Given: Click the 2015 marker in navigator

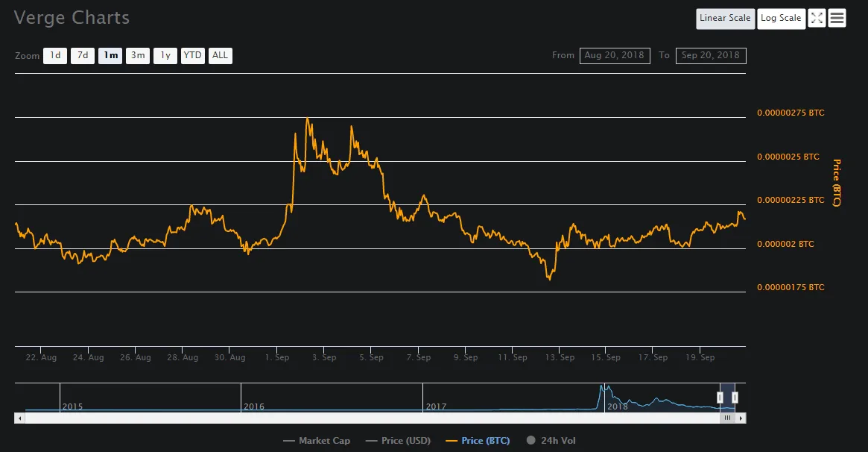Looking at the screenshot, I should [72, 407].
